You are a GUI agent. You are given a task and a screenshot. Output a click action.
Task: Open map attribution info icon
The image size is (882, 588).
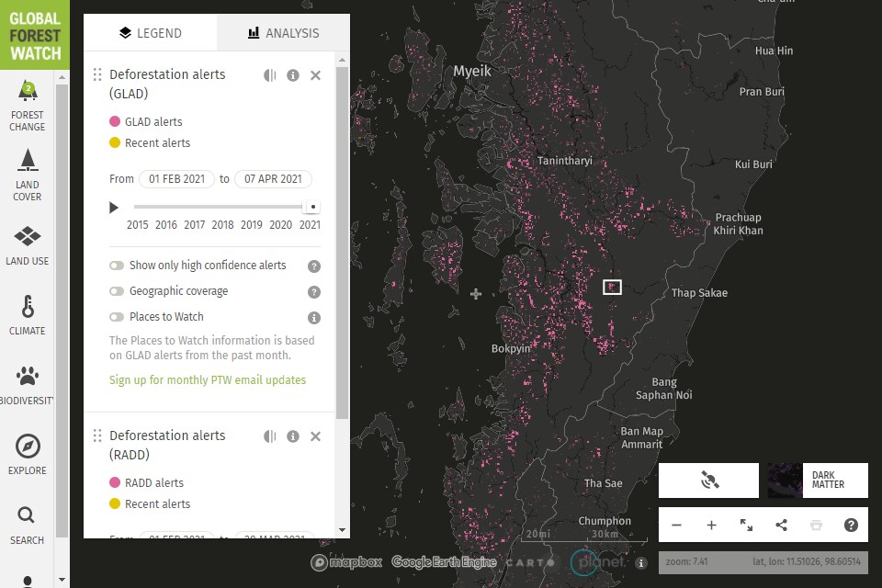pos(641,562)
